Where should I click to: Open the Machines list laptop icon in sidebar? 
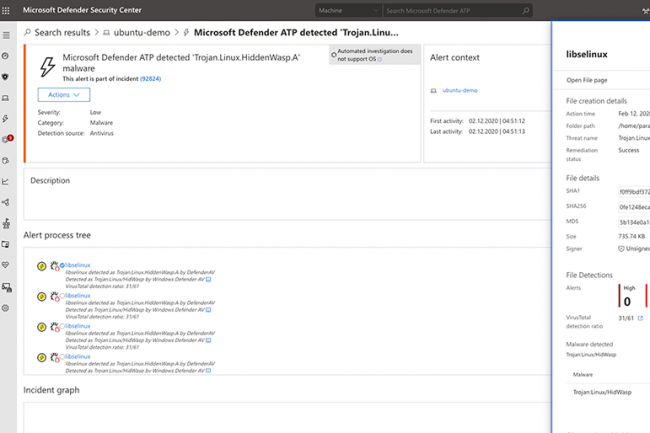pos(5,98)
